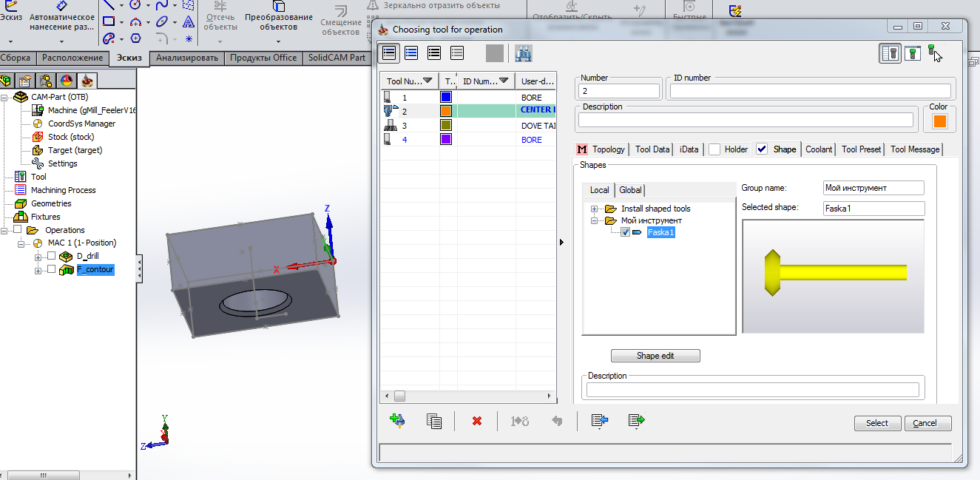The image size is (980, 480).
Task: Click the purple swatch of tool 4
Action: coord(446,139)
